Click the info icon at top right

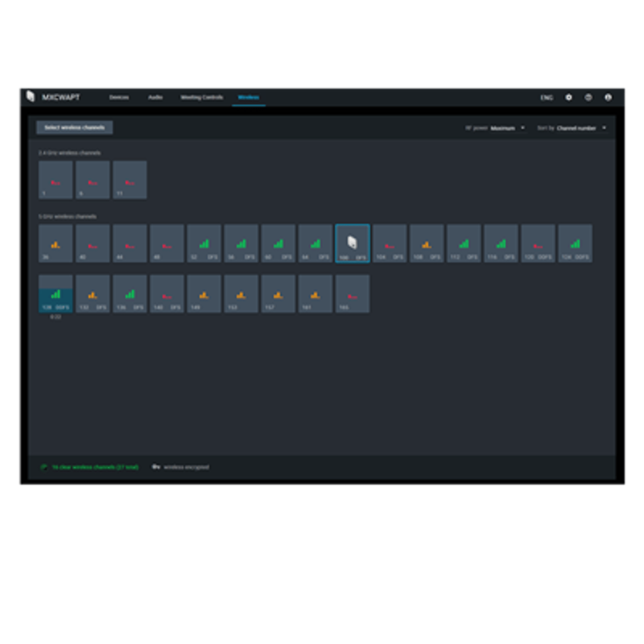pyautogui.click(x=608, y=97)
